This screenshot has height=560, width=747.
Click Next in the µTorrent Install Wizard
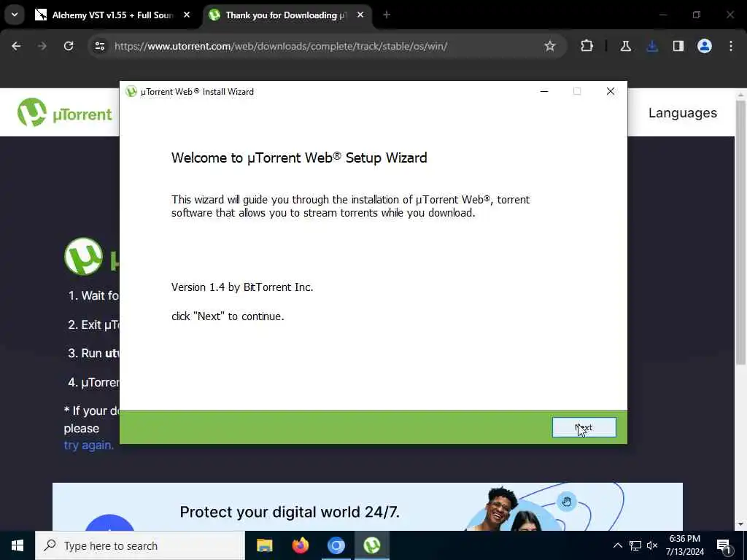click(584, 427)
